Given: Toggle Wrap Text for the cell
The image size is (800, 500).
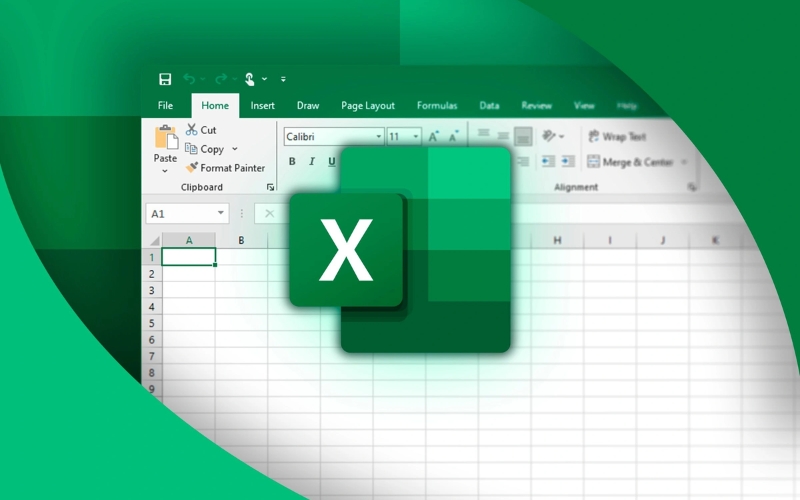Looking at the screenshot, I should coord(617,137).
